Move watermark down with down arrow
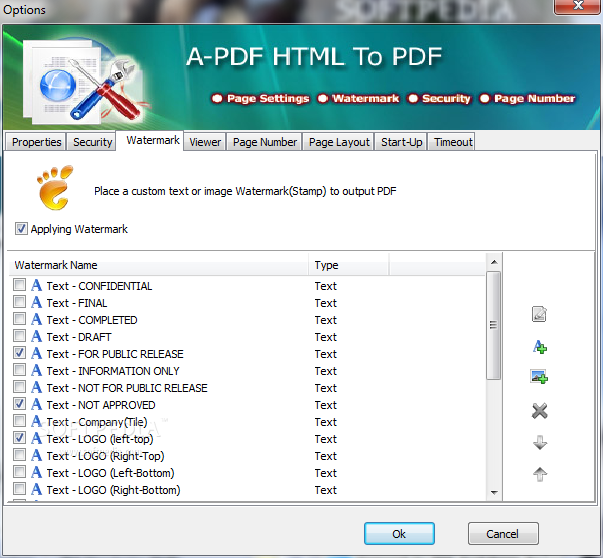The image size is (603, 558). (540, 443)
